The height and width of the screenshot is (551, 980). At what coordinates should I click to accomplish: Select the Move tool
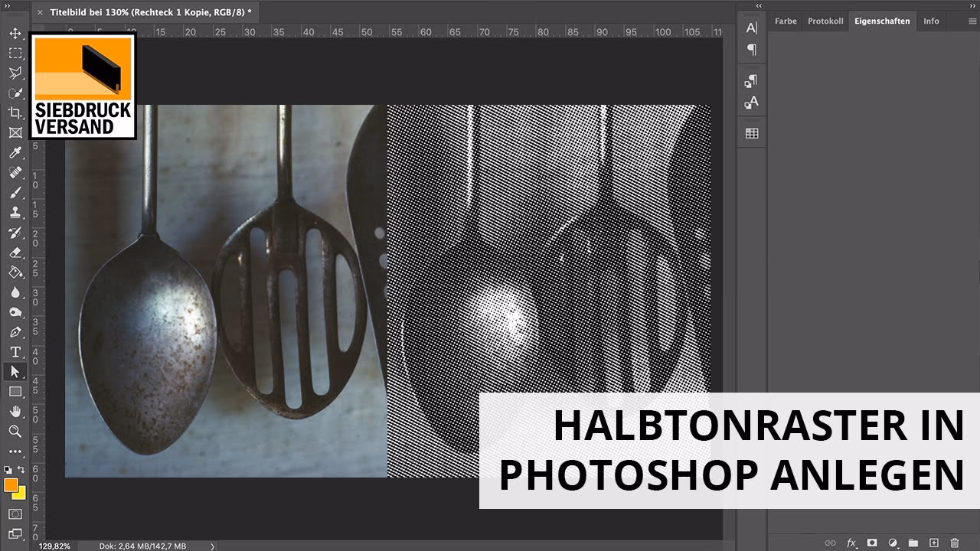pyautogui.click(x=15, y=34)
